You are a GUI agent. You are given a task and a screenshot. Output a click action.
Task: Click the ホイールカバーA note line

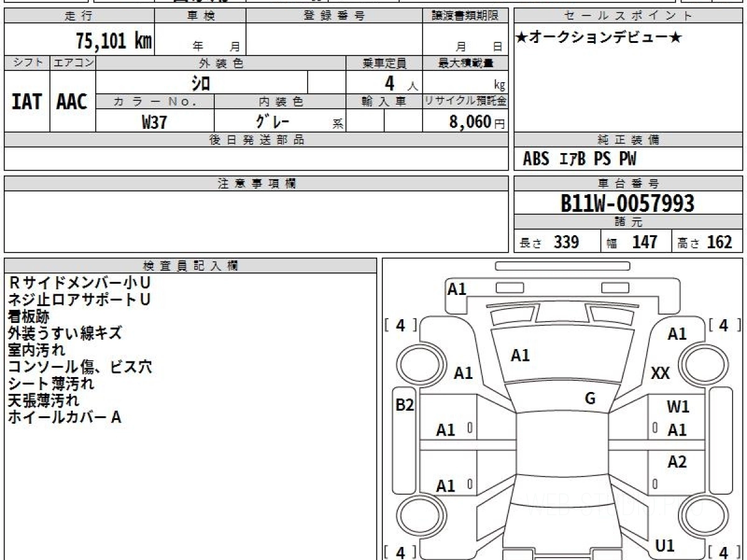point(64,417)
